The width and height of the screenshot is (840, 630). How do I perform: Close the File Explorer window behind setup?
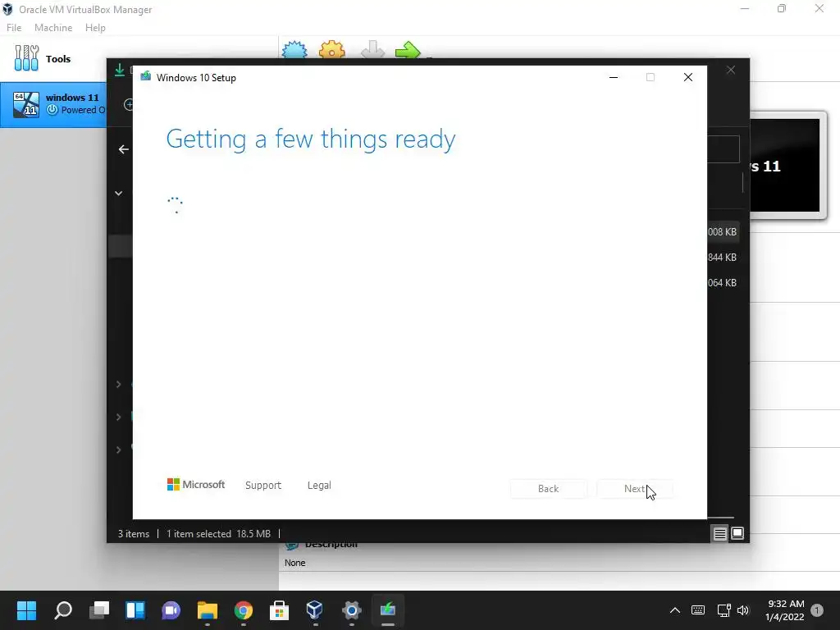point(731,71)
